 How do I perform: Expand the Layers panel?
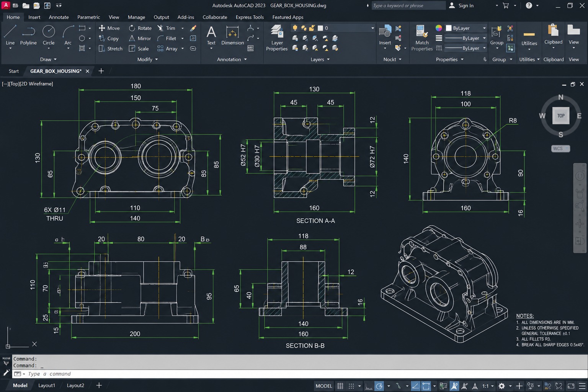320,59
